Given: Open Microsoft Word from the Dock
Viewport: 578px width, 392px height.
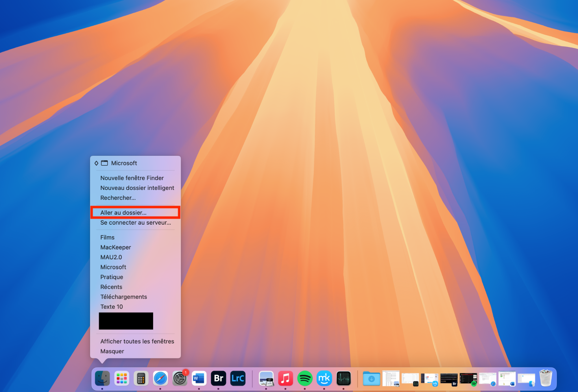Looking at the screenshot, I should point(199,378).
